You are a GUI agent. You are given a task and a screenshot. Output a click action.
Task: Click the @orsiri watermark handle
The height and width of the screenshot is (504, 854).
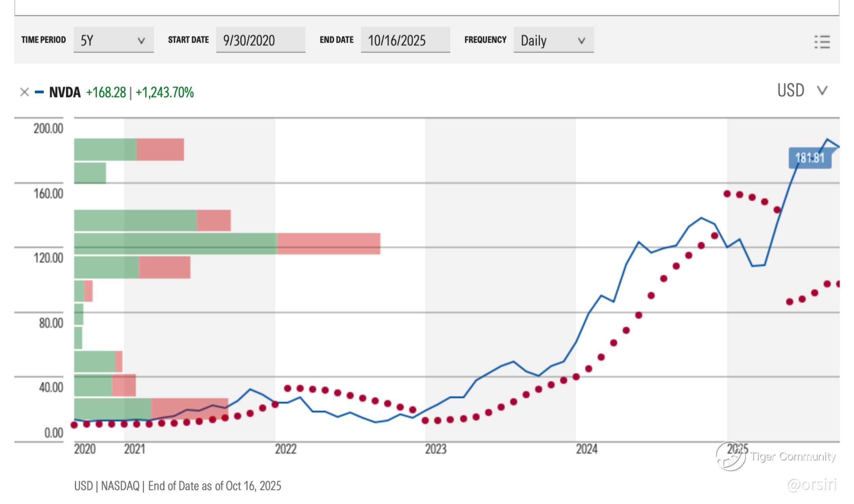[812, 485]
